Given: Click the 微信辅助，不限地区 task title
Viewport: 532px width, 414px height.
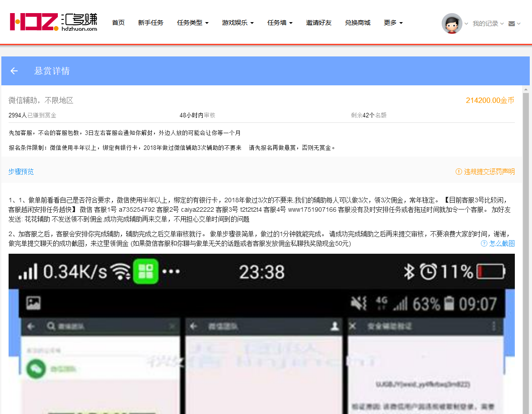Looking at the screenshot, I should [41, 100].
